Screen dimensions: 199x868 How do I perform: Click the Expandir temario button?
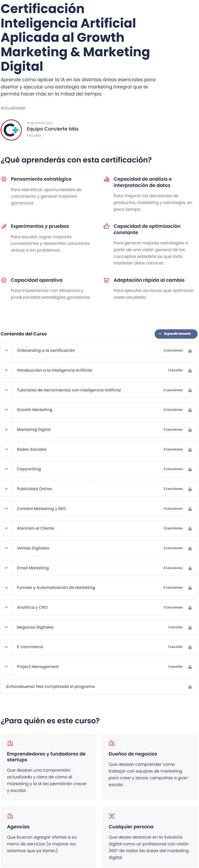point(176,334)
